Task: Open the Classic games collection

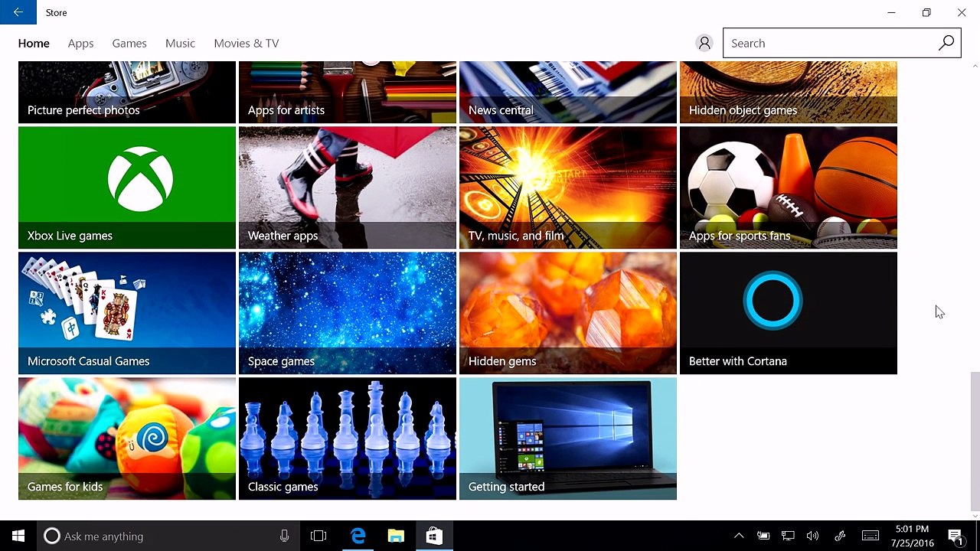Action: click(x=348, y=439)
